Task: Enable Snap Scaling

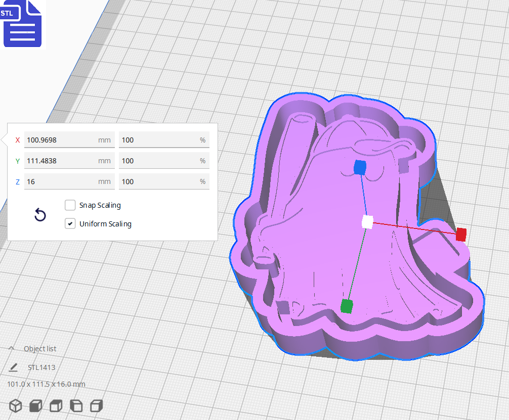Action: [x=70, y=205]
